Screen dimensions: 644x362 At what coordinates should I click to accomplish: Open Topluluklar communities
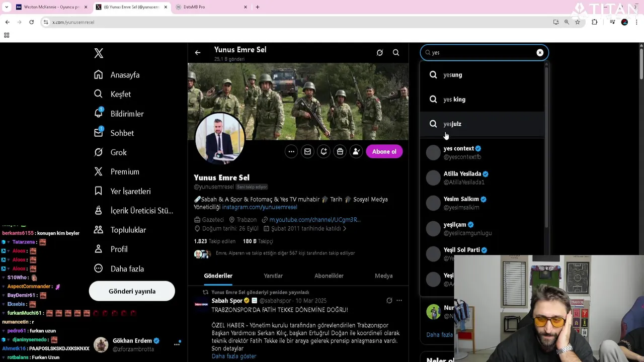pyautogui.click(x=120, y=230)
